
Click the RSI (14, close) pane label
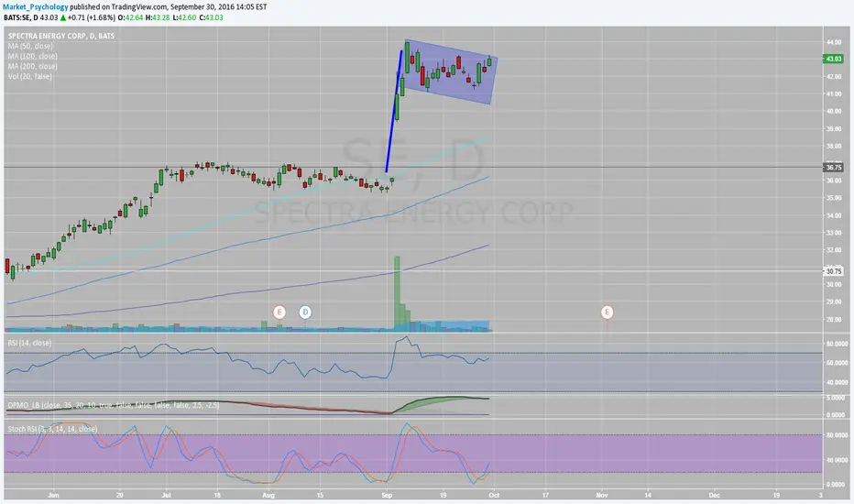click(30, 343)
